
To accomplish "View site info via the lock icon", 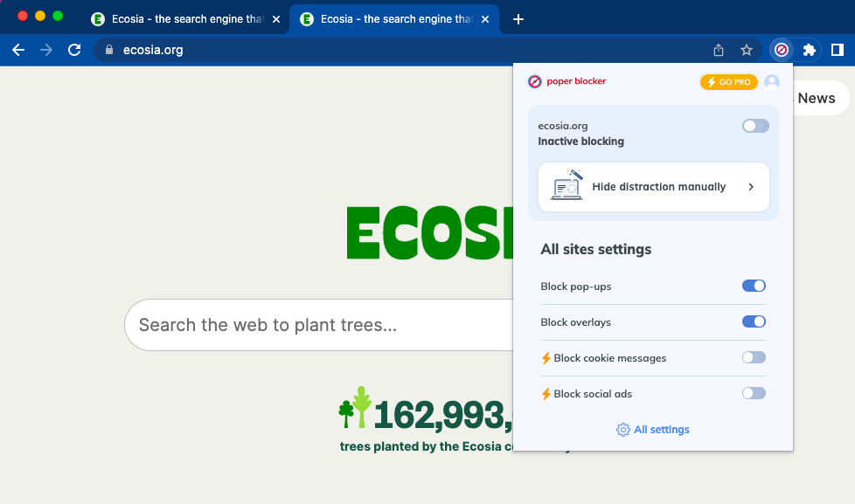I will 109,50.
